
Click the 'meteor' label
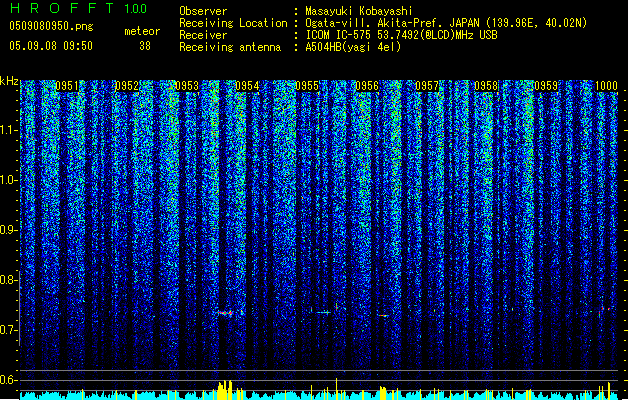tap(142, 31)
